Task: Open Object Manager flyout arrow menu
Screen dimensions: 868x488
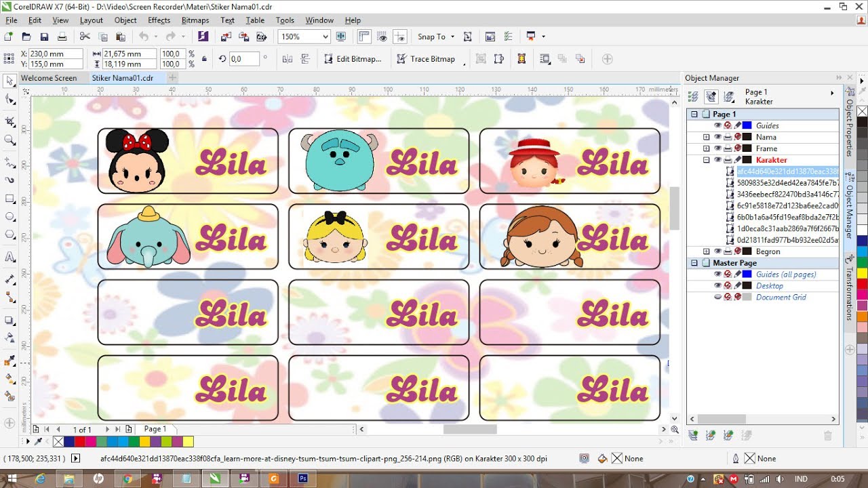Action: click(832, 92)
